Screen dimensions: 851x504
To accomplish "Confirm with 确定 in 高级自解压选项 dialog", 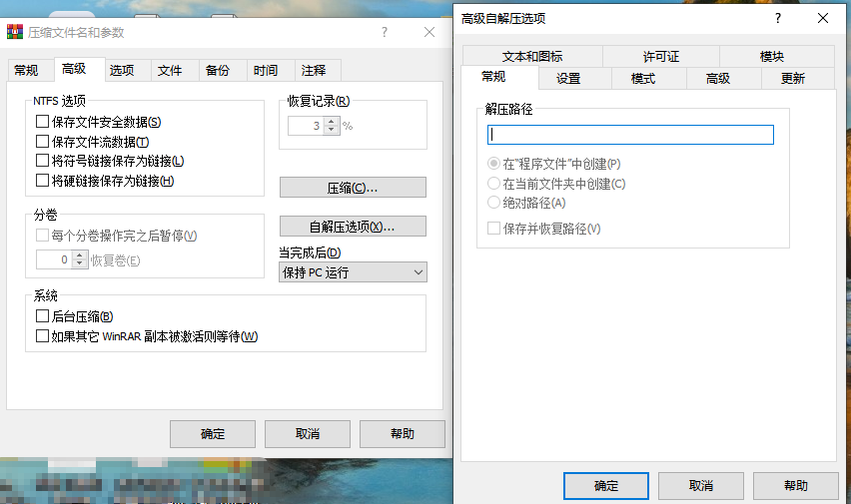I will [606, 486].
